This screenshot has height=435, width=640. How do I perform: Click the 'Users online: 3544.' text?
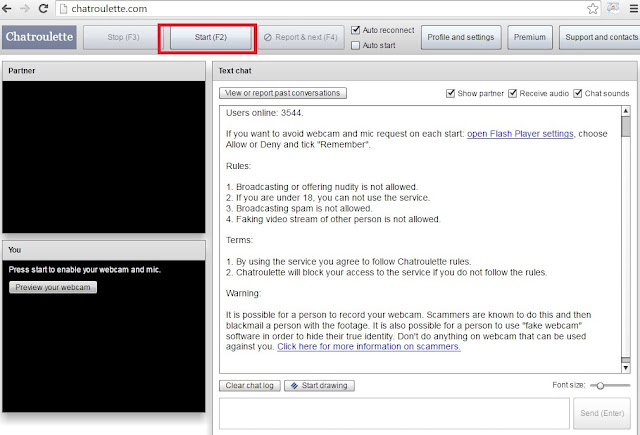point(264,113)
